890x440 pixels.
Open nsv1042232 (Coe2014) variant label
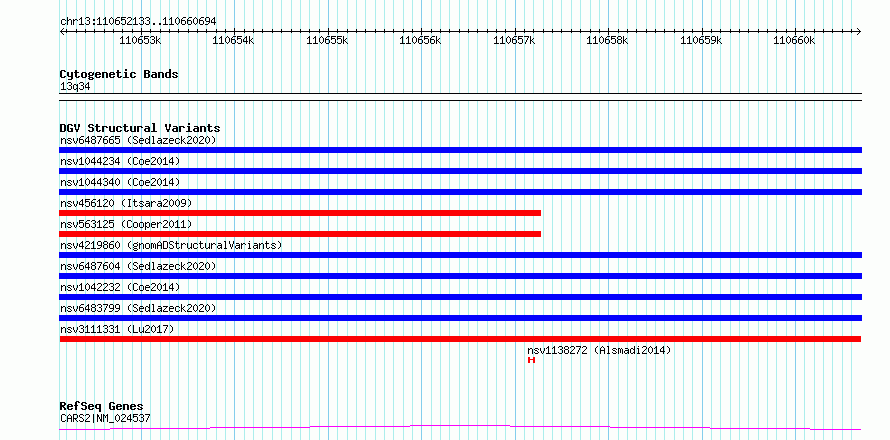point(120,287)
